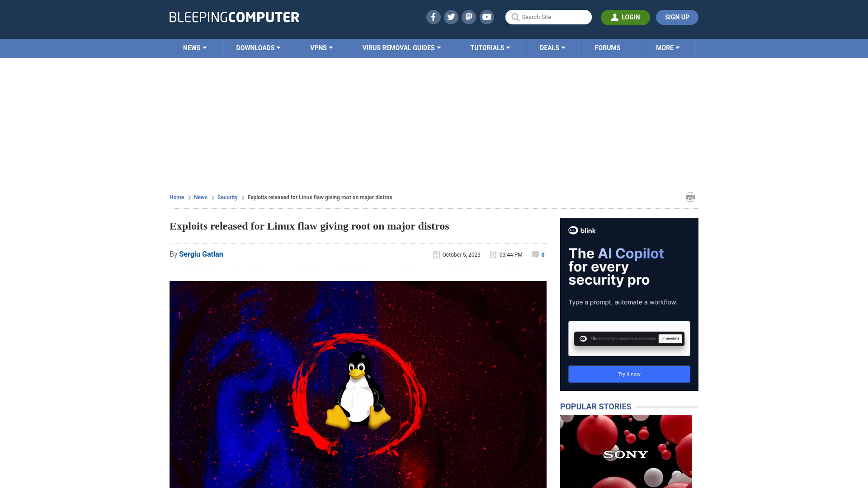Viewport: 868px width, 488px height.
Task: Click the Blink AI Copilot logo icon
Action: click(x=573, y=230)
